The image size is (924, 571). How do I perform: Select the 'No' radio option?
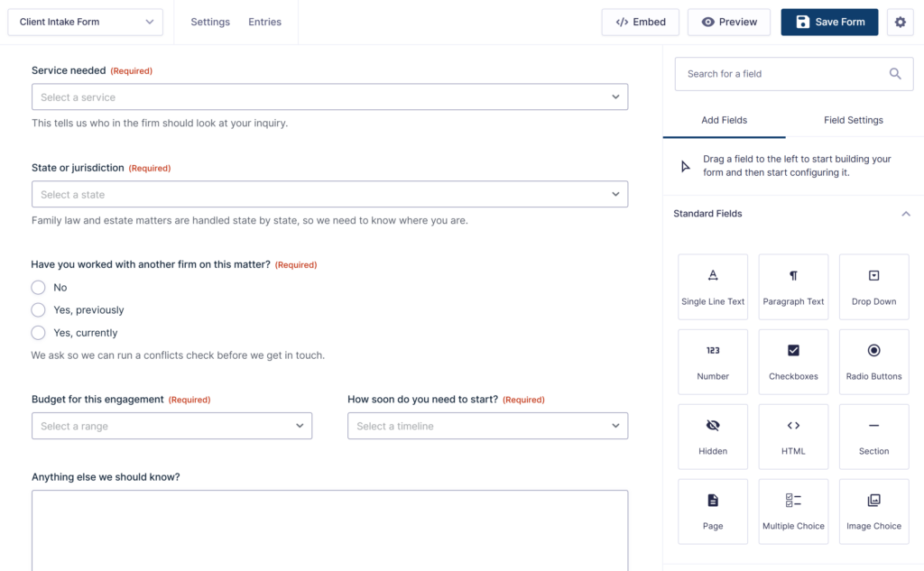click(38, 288)
